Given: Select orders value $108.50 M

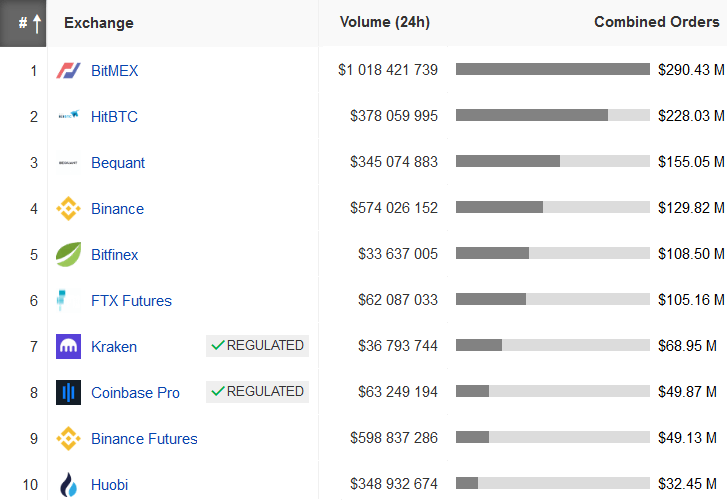Looking at the screenshot, I should point(691,254).
